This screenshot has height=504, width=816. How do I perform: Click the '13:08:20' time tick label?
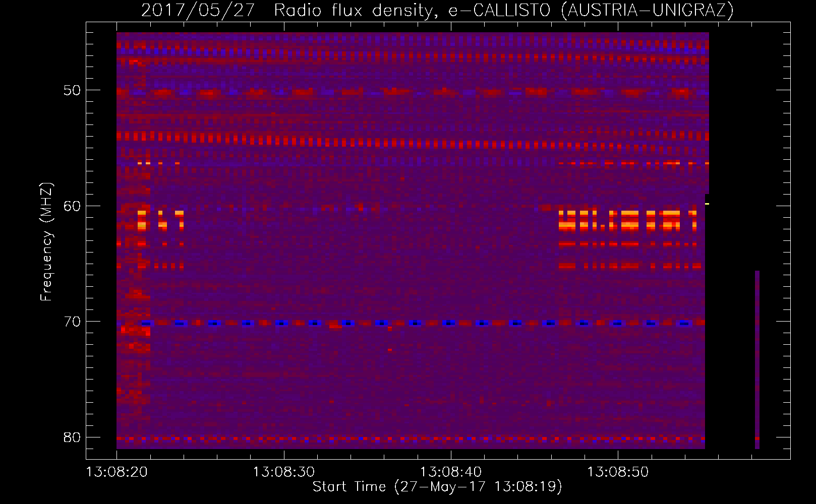pos(117,472)
